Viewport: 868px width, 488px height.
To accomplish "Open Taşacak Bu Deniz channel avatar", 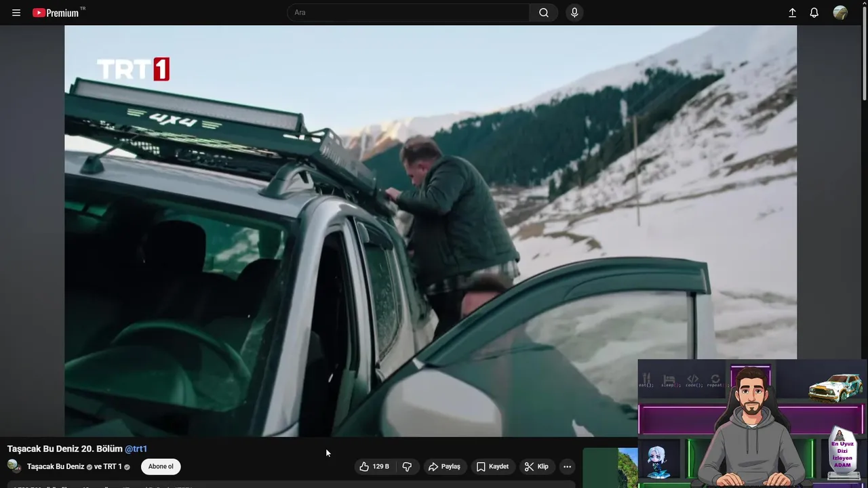I will tap(14, 466).
